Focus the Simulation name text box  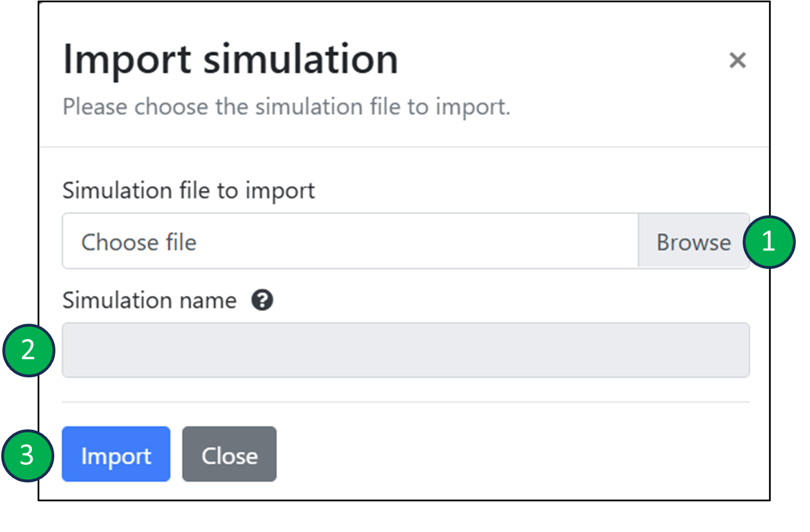405,350
